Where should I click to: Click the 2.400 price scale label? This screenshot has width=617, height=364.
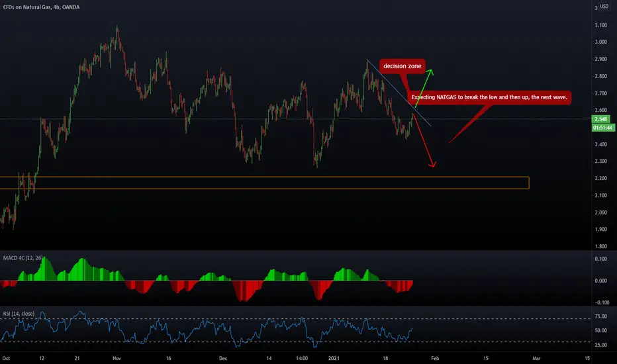coord(601,144)
